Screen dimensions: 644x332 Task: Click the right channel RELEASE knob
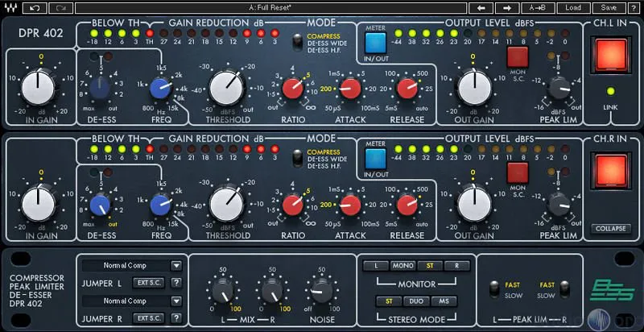click(x=407, y=204)
